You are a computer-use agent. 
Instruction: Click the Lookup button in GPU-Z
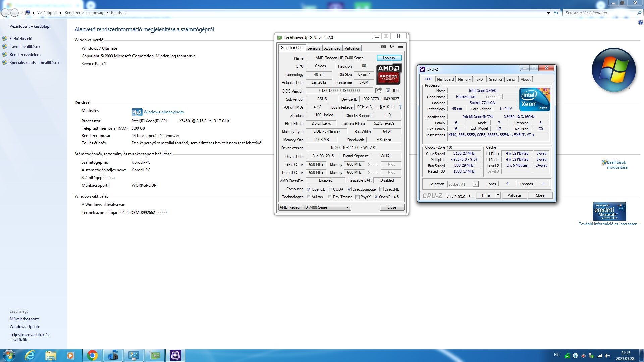pyautogui.click(x=389, y=58)
